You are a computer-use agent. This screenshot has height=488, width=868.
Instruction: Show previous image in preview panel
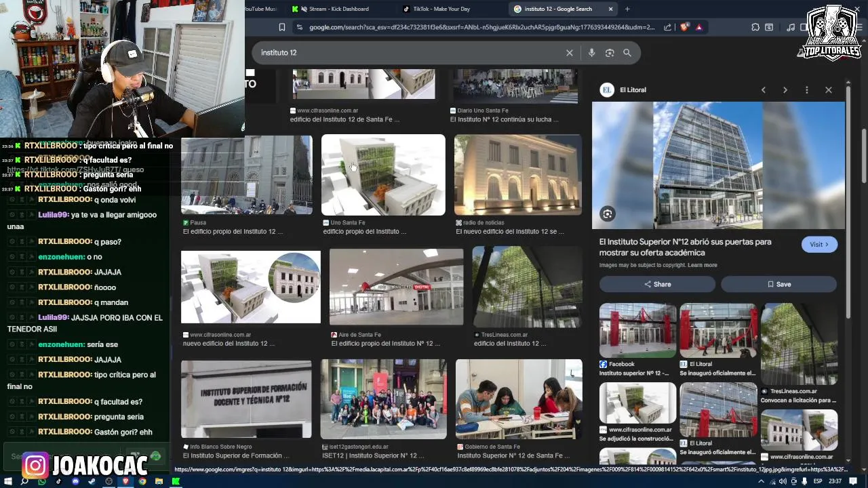pyautogui.click(x=764, y=89)
